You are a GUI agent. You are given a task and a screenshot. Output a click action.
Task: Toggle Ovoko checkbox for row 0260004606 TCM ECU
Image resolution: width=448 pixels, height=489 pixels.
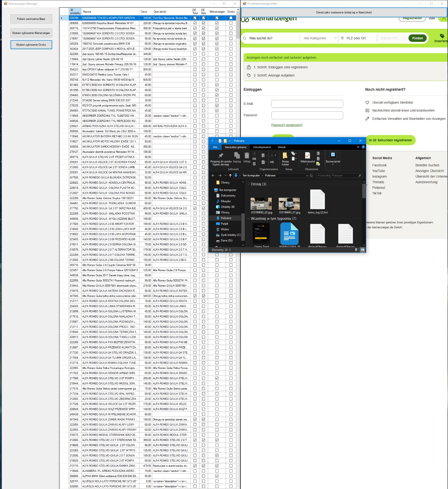[231, 18]
